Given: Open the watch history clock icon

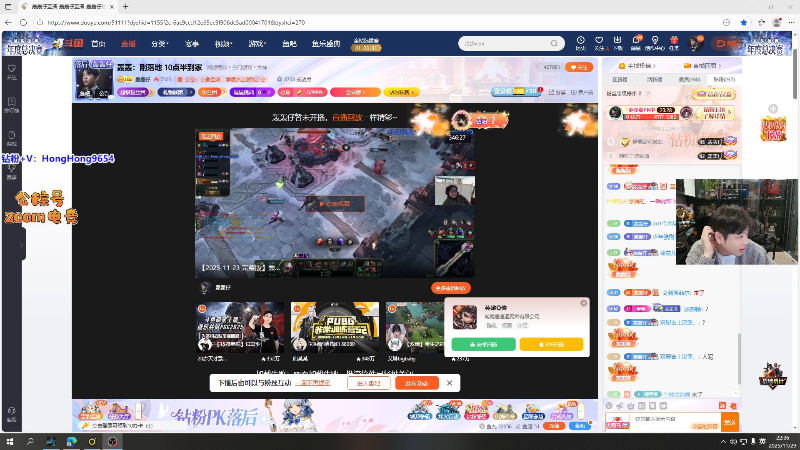Looking at the screenshot, I should click(581, 43).
